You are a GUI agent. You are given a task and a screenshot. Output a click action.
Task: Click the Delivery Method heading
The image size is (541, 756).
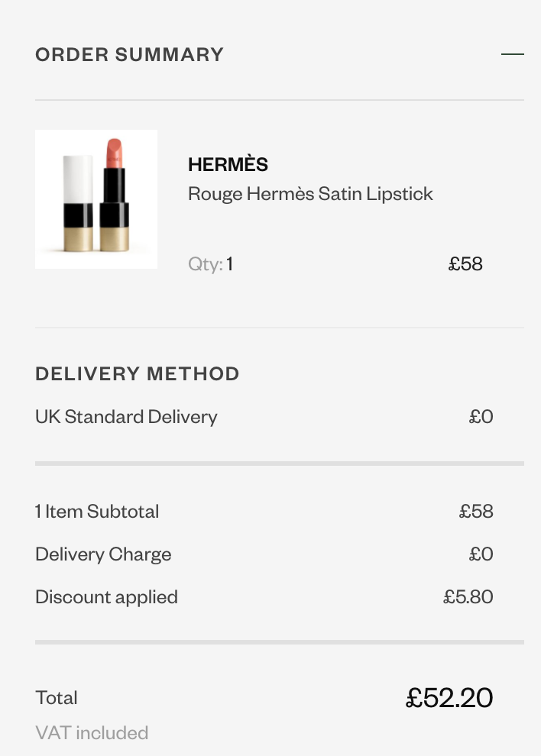tap(138, 373)
